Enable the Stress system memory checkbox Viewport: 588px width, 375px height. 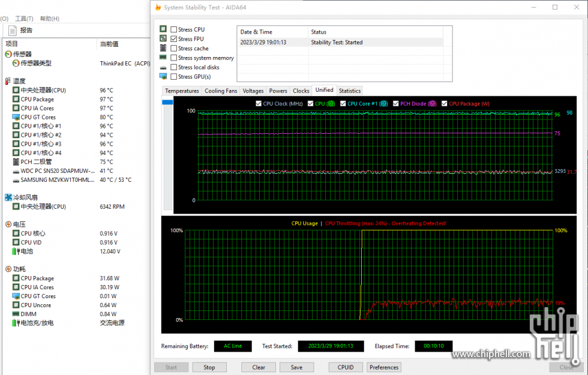click(173, 58)
